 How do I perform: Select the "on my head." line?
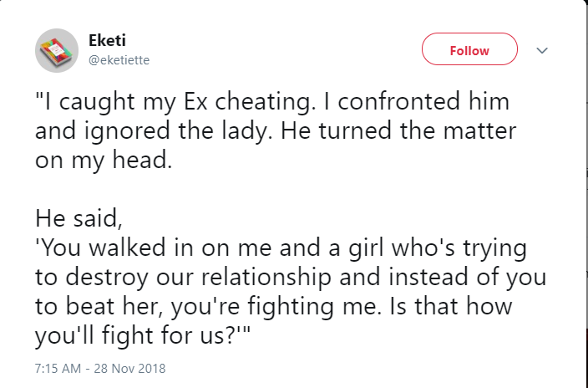point(104,160)
